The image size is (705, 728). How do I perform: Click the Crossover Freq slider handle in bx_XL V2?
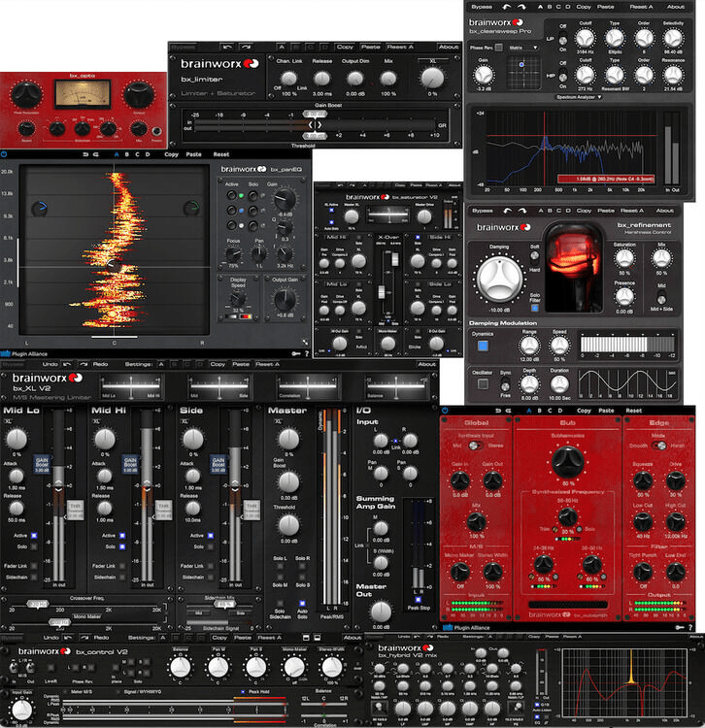coord(38,604)
